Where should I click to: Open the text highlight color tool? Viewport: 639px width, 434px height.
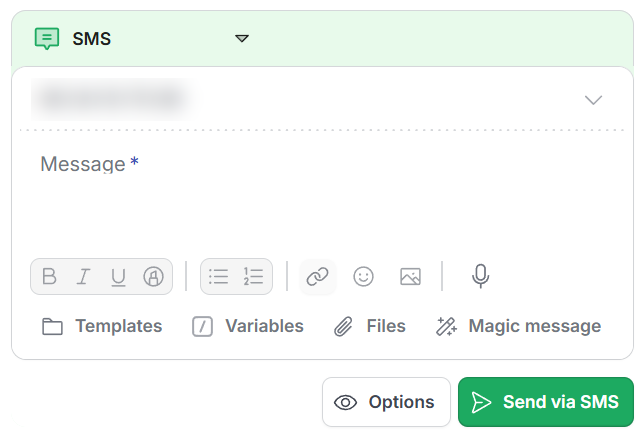pos(153,277)
